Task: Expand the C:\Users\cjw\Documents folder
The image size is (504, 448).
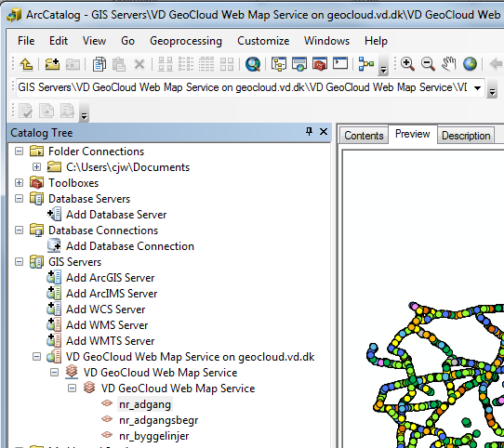Action: pos(36,166)
